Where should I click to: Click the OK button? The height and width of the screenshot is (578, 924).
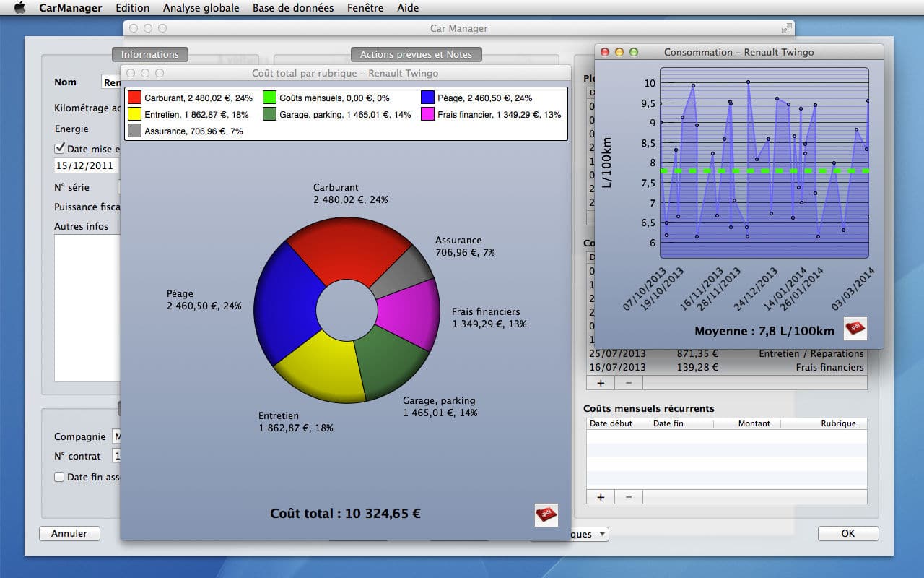point(848,534)
